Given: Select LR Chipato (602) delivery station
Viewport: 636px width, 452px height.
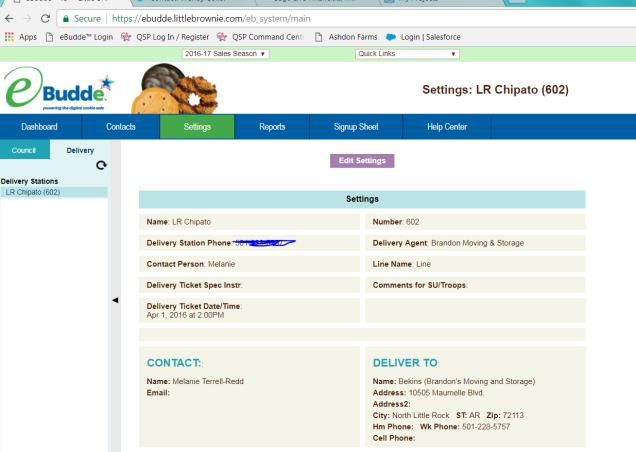Looking at the screenshot, I should tap(54, 192).
